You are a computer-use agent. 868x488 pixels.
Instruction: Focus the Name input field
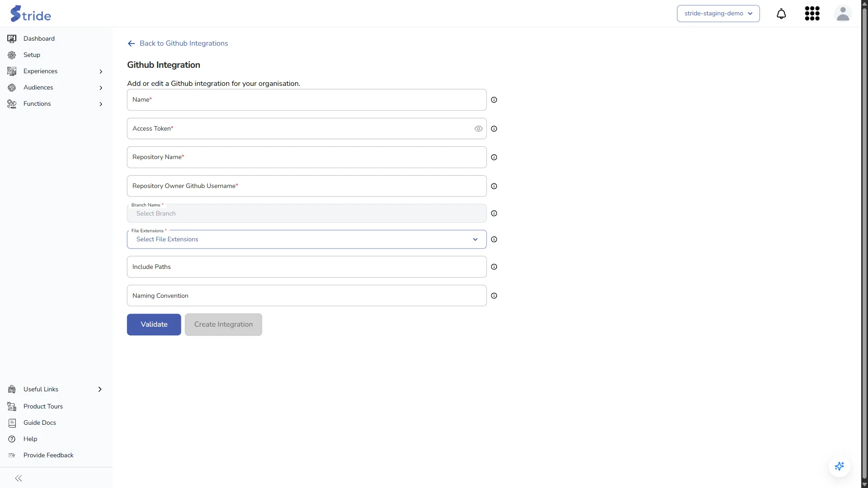click(307, 100)
